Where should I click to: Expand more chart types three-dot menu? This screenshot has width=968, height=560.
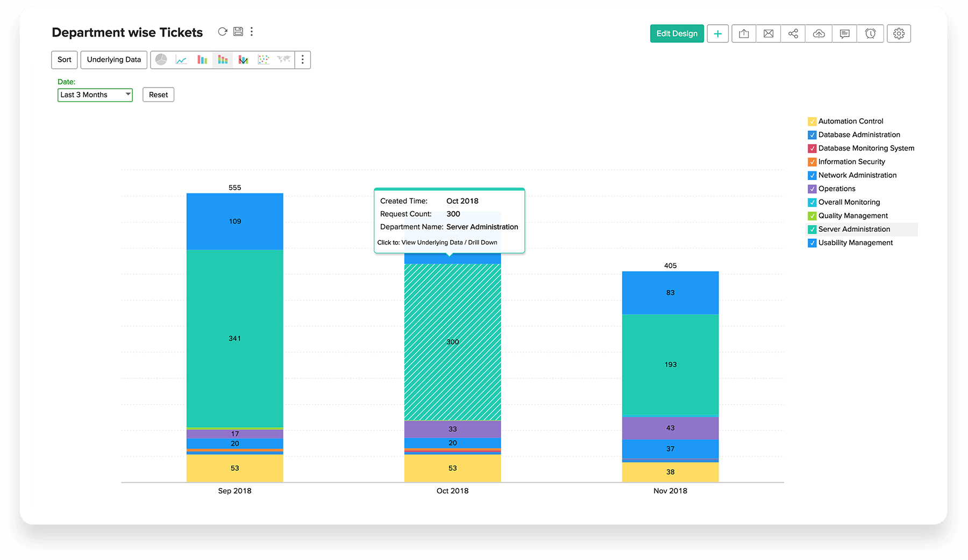303,60
